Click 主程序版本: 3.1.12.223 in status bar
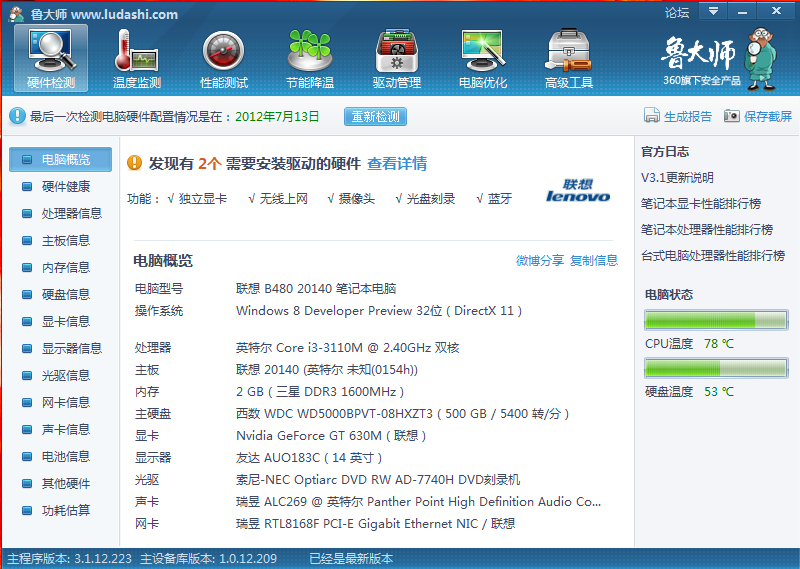Image resolution: width=800 pixels, height=569 pixels. click(69, 559)
